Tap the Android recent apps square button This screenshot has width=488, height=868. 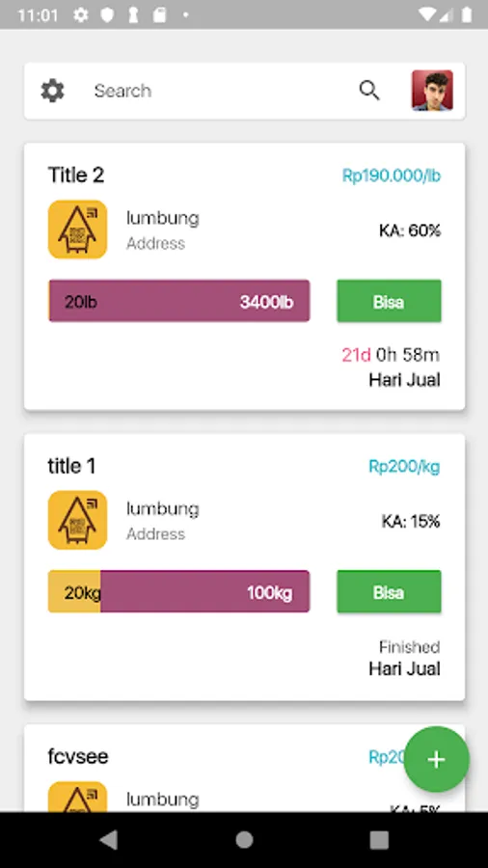pos(379,840)
